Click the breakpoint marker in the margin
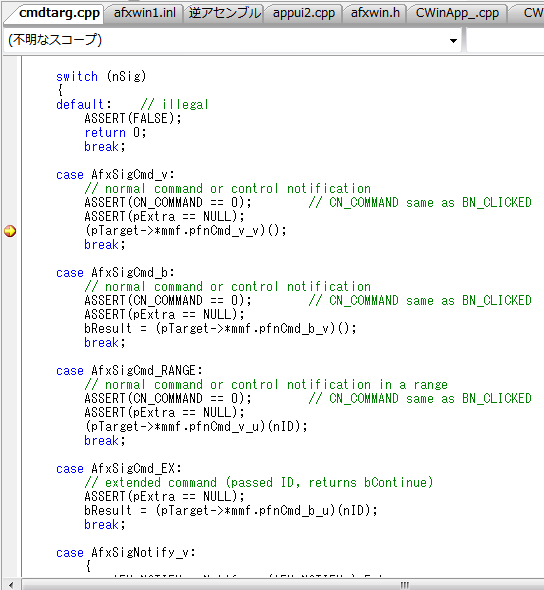Screen dimensions: 544x590 pos(10,231)
